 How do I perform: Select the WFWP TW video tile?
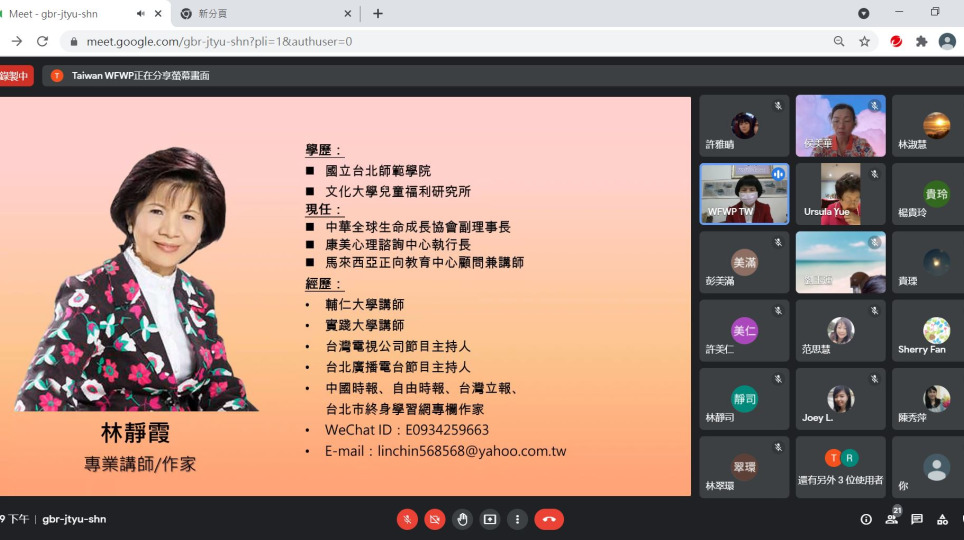[744, 194]
